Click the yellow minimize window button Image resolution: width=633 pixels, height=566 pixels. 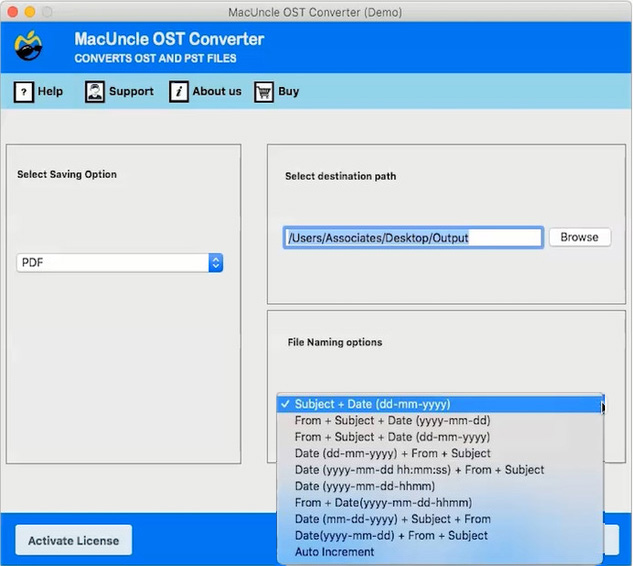point(30,12)
